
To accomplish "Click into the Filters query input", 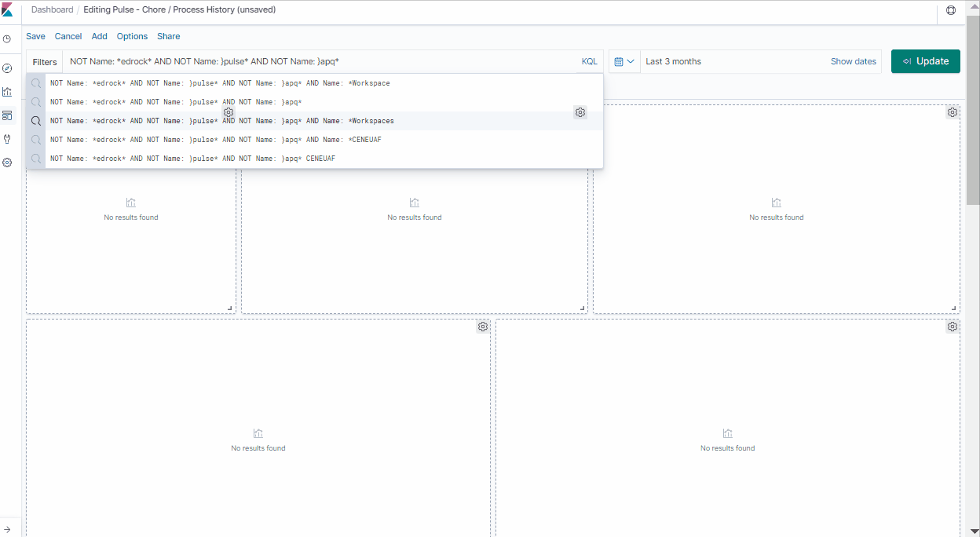I will coord(314,61).
